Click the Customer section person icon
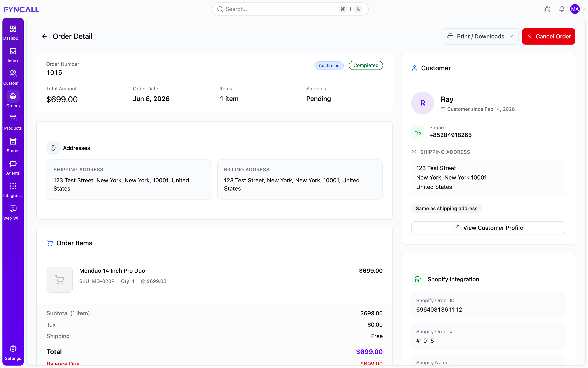The height and width of the screenshot is (368, 588). (x=414, y=68)
